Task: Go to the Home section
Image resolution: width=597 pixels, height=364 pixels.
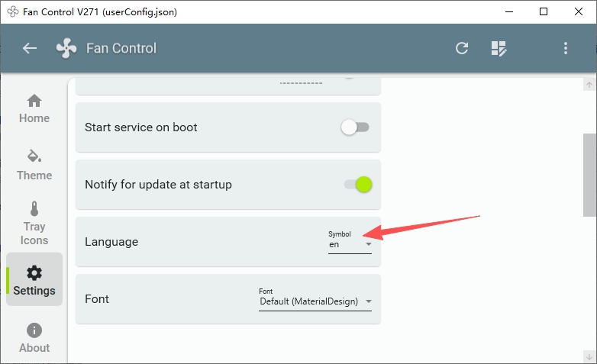Action: 34,108
